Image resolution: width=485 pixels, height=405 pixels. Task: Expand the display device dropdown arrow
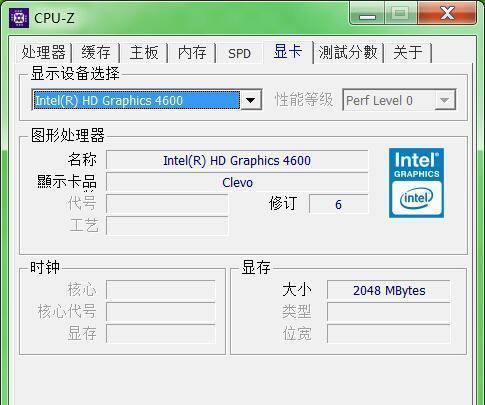click(251, 100)
